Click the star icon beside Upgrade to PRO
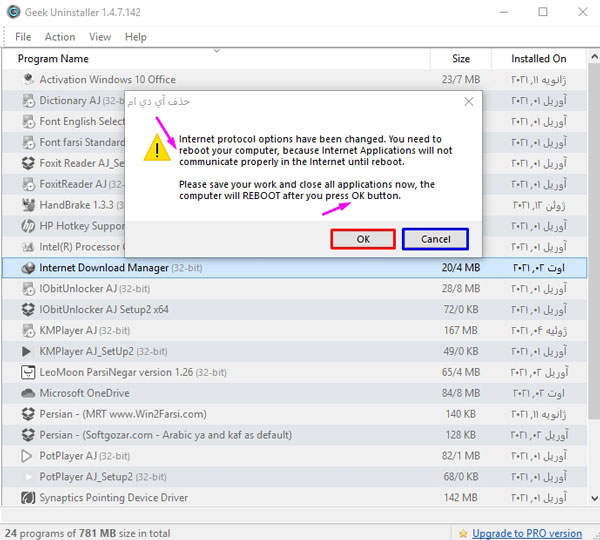Screen dimensions: 600x540 (463, 533)
